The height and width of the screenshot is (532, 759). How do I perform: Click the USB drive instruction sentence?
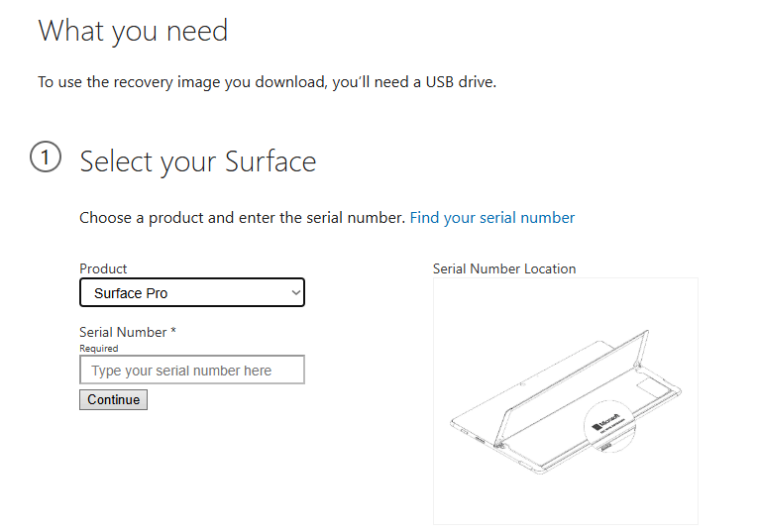267,81
